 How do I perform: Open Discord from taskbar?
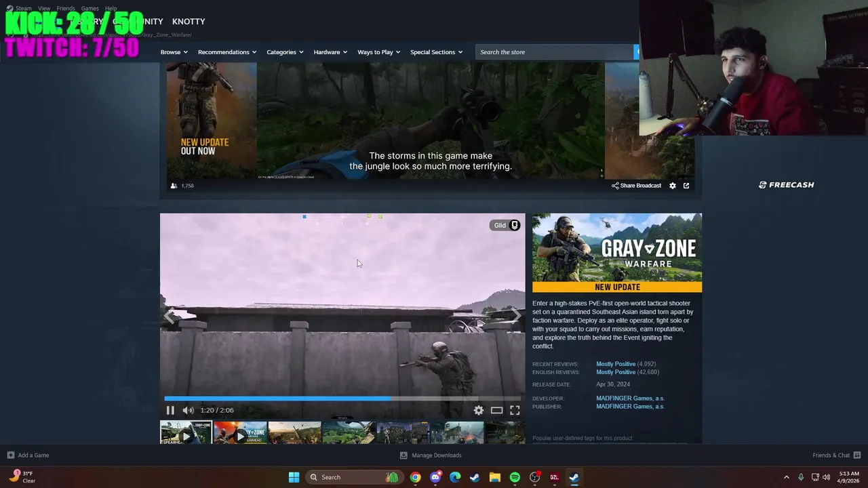pos(435,477)
